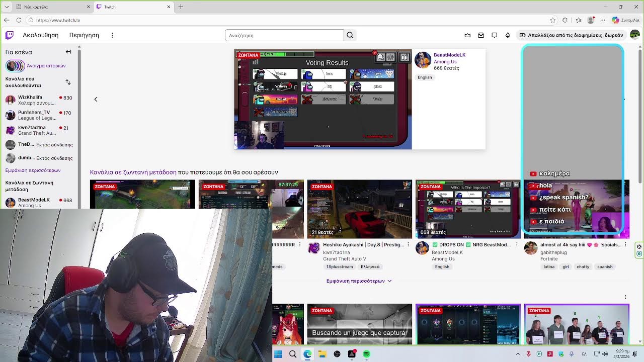Screen dimensions: 644x362
Task: Open the Hoshiko Ayakashi stream title
Action: (x=363, y=245)
